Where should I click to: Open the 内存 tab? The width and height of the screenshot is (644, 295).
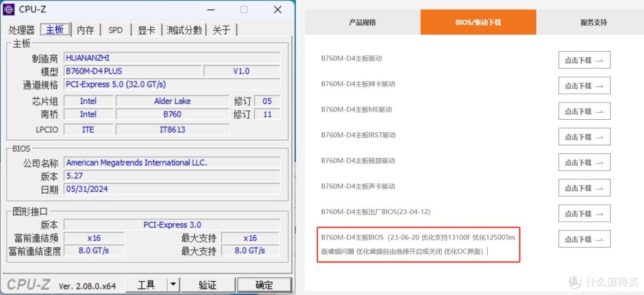[x=85, y=30]
